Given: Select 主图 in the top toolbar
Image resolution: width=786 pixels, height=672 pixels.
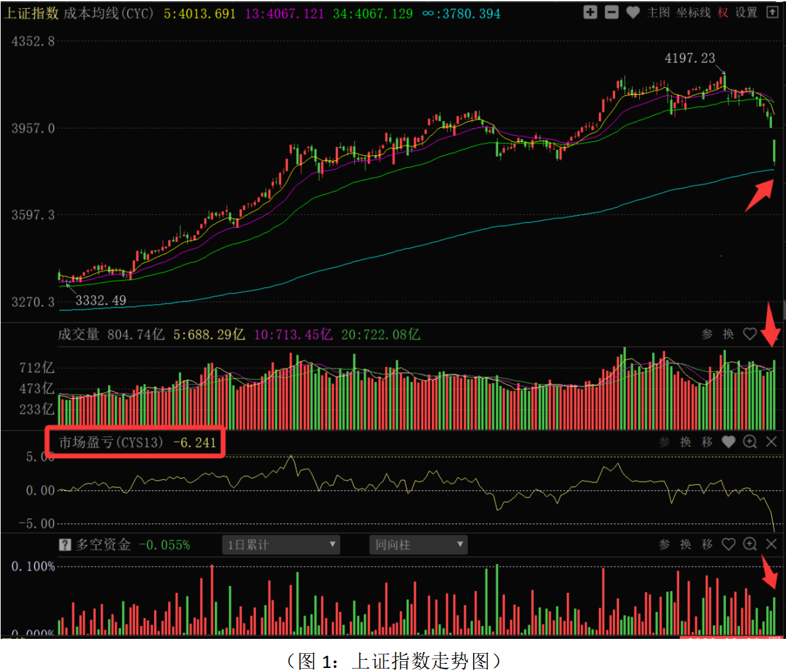Looking at the screenshot, I should click(658, 12).
